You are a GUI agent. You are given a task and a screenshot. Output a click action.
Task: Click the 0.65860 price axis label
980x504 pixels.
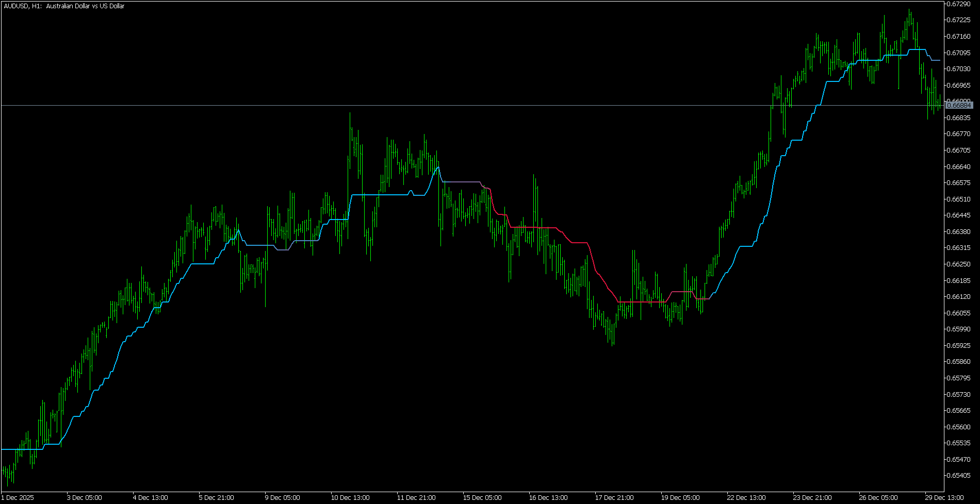tap(959, 362)
